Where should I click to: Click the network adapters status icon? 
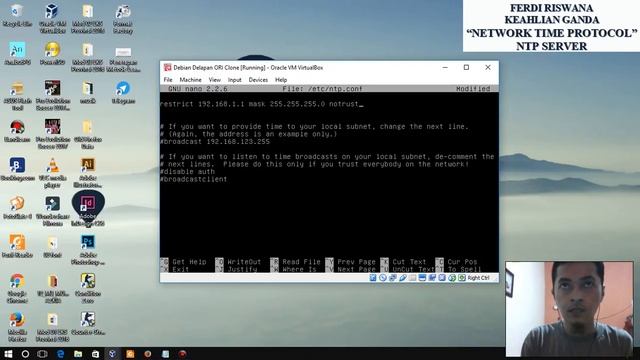393,278
